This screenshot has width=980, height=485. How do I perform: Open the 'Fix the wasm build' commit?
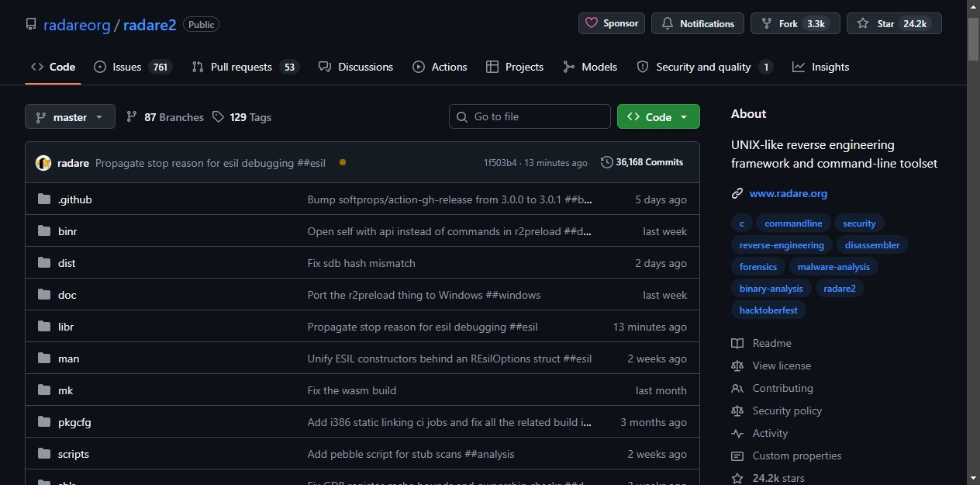coord(352,390)
